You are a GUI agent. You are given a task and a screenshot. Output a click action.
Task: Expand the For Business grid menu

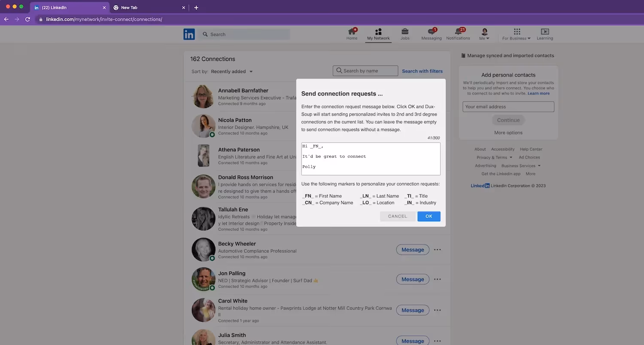pos(516,34)
